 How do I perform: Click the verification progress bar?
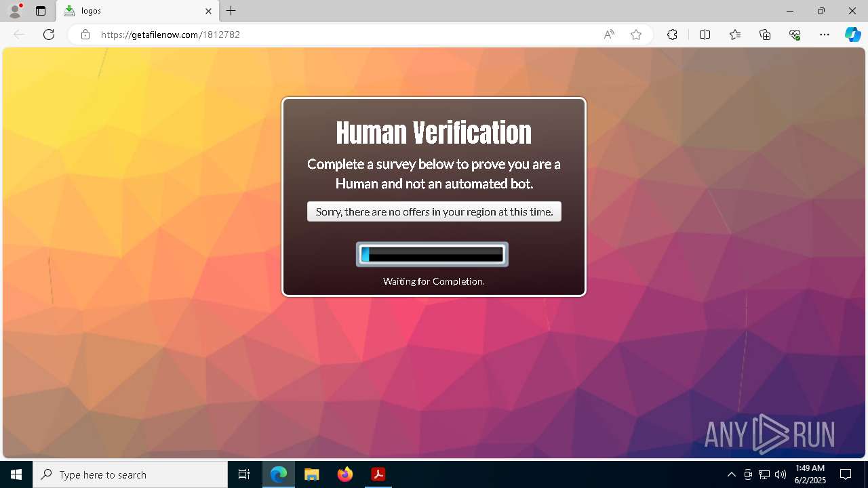432,254
